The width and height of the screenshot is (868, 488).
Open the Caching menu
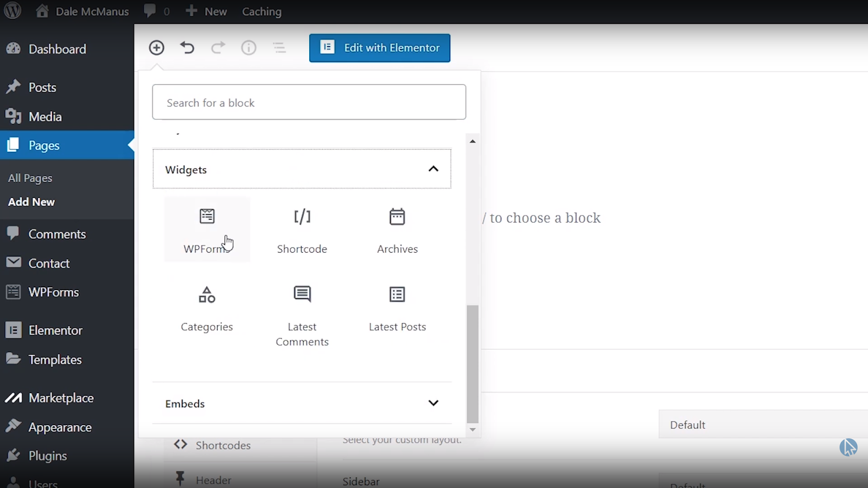261,11
